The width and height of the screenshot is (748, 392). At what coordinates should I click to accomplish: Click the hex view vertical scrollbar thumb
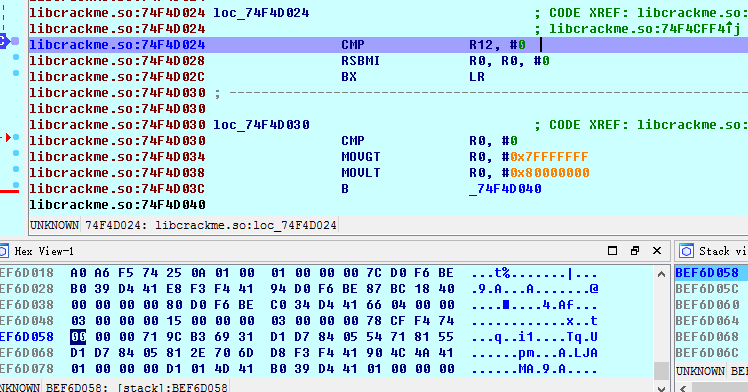coord(661,371)
